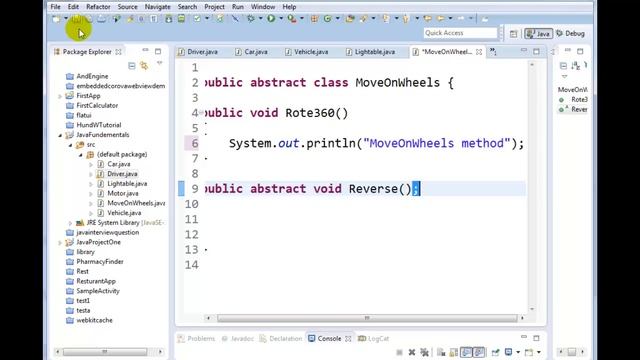The width and height of the screenshot is (640, 360).
Task: Click the Android SDK Manager toolbar icon
Action: (168, 19)
